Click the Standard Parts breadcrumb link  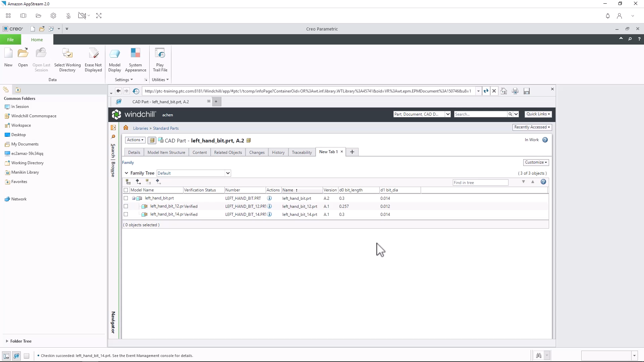point(166,128)
